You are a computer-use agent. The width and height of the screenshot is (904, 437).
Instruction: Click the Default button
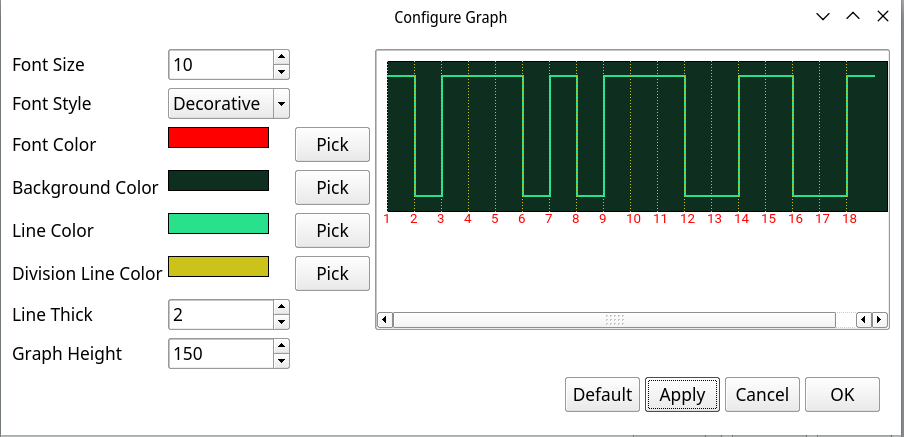click(x=602, y=395)
